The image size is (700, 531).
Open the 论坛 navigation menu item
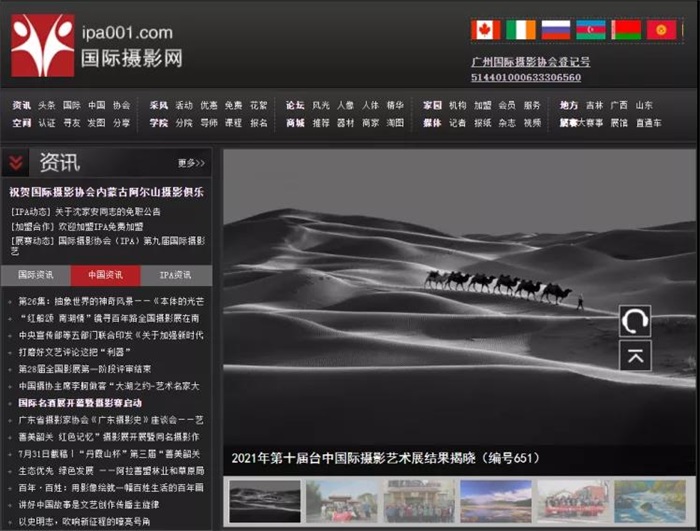pyautogui.click(x=295, y=105)
